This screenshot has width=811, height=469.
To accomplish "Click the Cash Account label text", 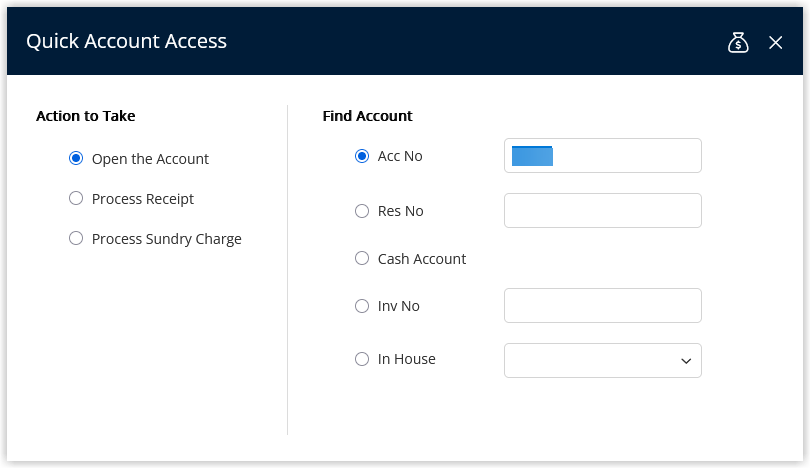I will click(x=422, y=259).
